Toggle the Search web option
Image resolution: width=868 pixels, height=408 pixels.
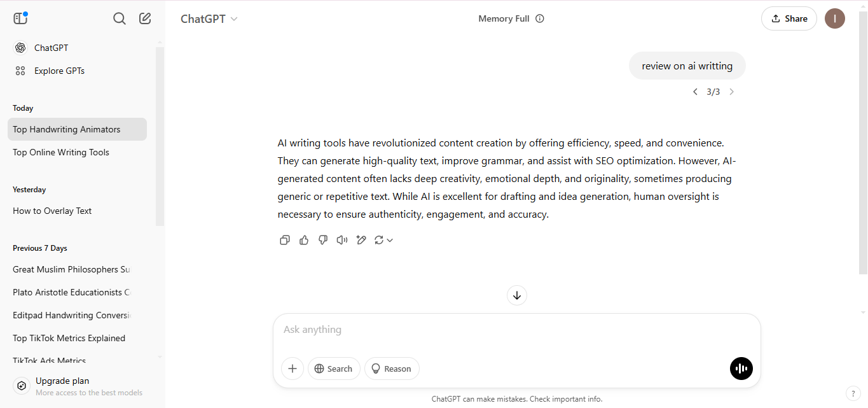(x=334, y=369)
